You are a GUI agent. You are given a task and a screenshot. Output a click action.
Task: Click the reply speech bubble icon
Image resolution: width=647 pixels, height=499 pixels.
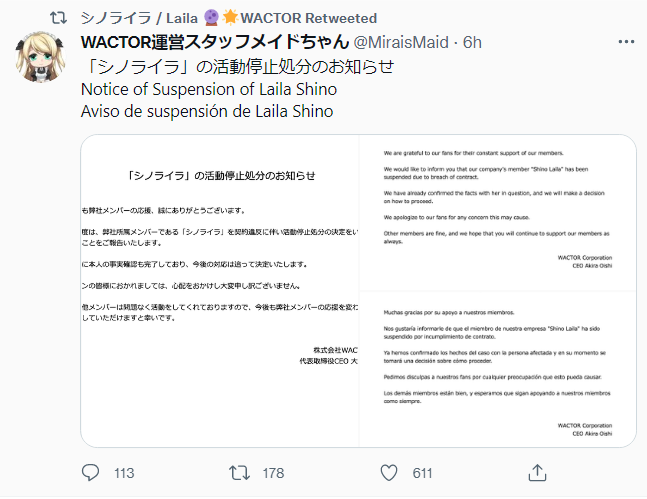point(90,473)
